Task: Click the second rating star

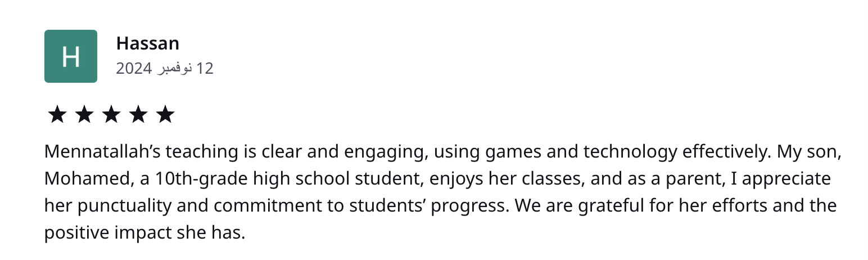Action: (84, 115)
